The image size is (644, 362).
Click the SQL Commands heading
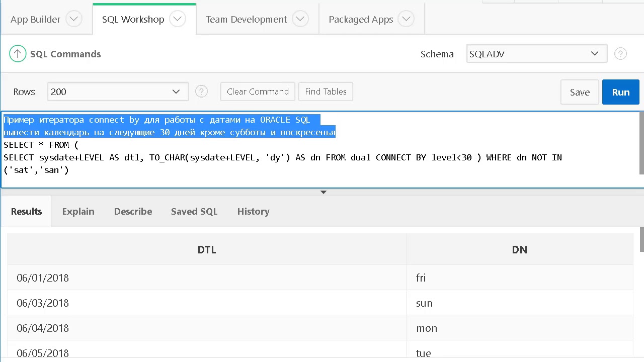(x=65, y=54)
